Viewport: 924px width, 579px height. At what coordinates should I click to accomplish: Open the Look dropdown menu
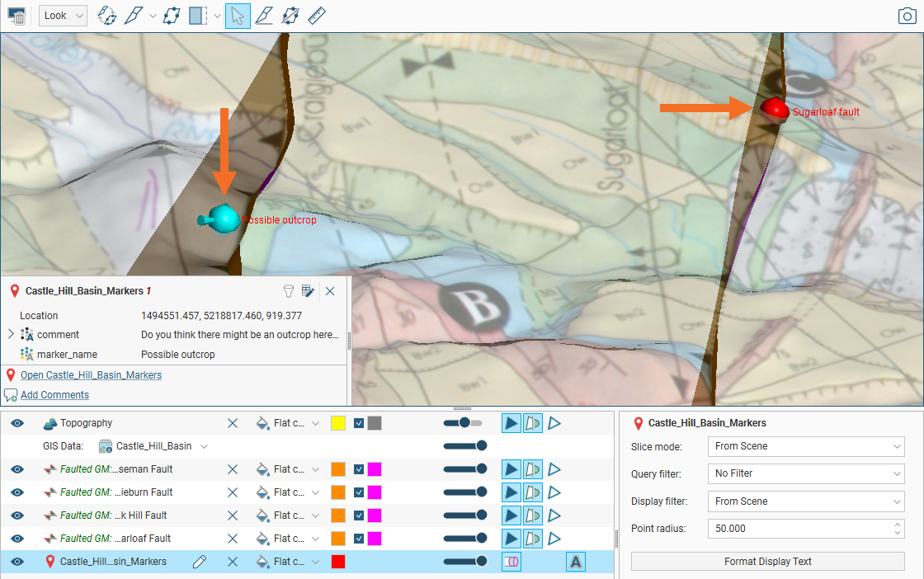pyautogui.click(x=63, y=16)
